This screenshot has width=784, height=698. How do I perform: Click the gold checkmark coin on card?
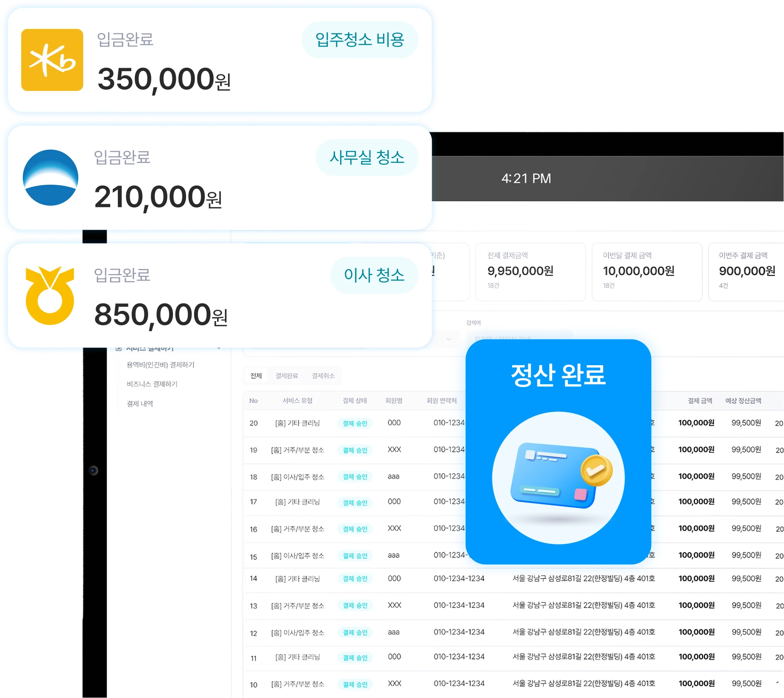pos(596,470)
